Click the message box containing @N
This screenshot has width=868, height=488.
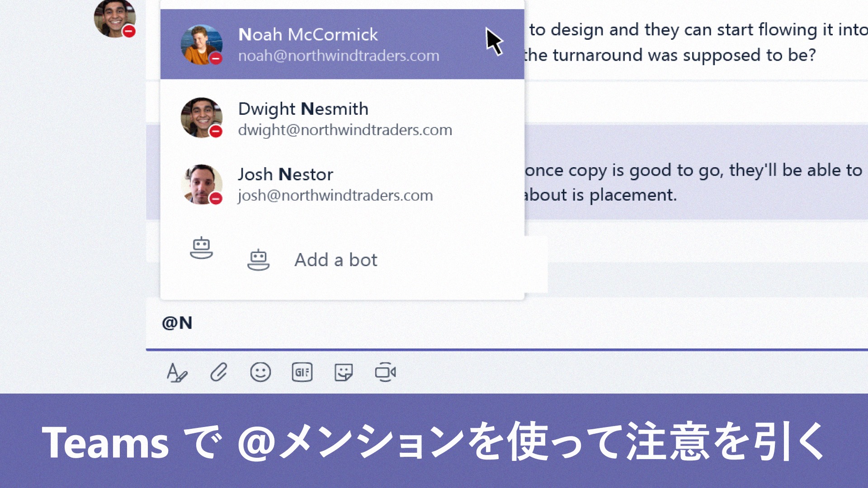coord(507,323)
